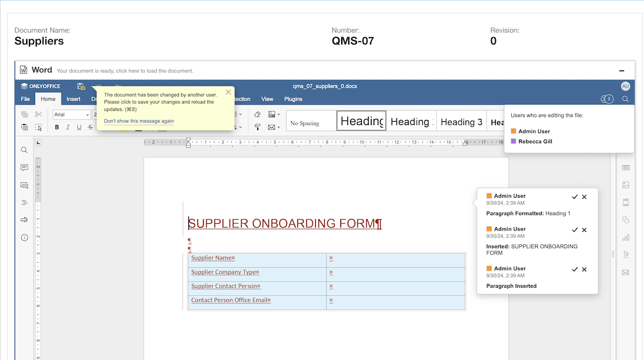
Task: Click the co-editing users icon showing 2
Action: (x=607, y=99)
